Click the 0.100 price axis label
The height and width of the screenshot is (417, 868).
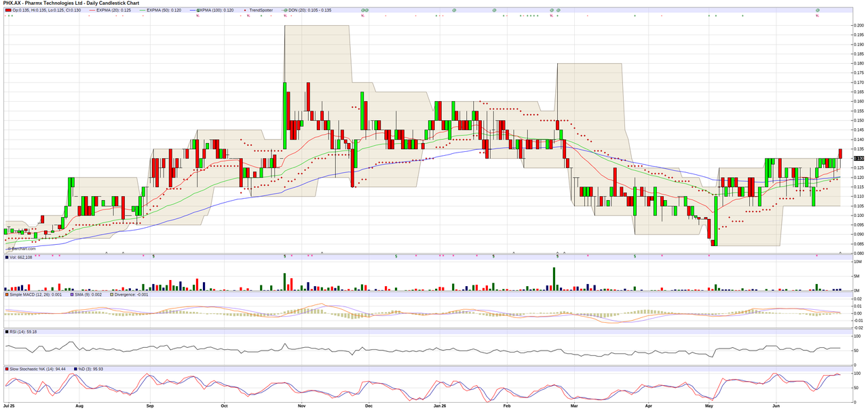click(858, 216)
